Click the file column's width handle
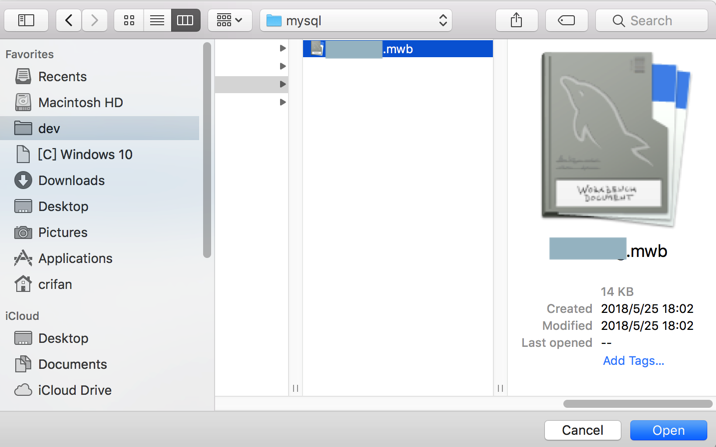The height and width of the screenshot is (447, 716). click(x=500, y=388)
